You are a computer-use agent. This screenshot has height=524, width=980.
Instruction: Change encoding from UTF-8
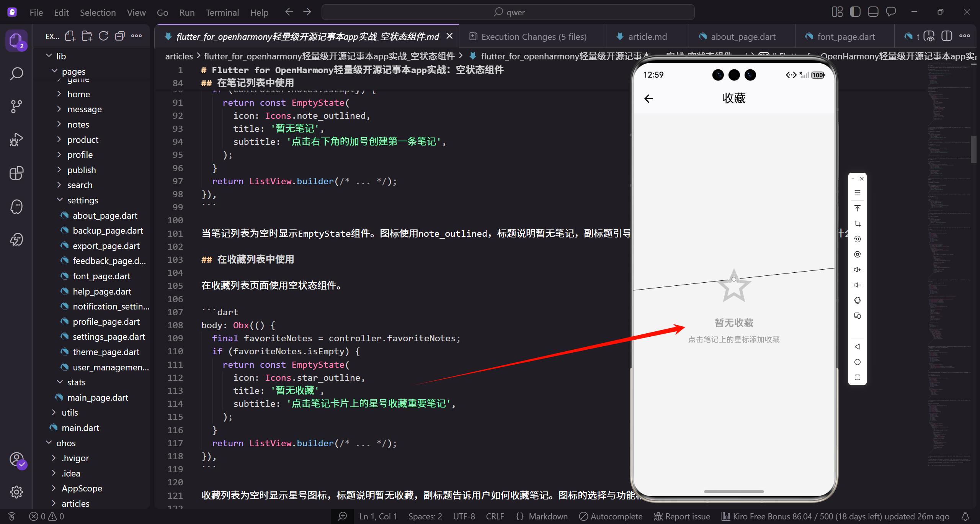464,516
